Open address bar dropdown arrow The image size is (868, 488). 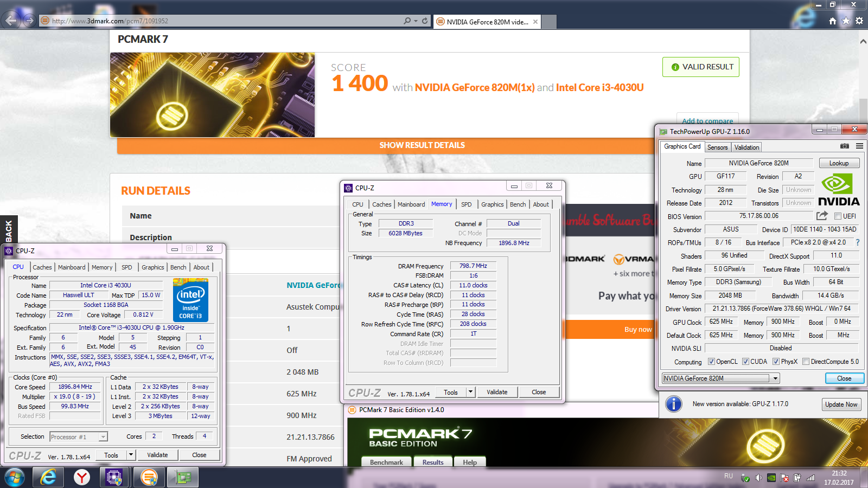click(416, 21)
